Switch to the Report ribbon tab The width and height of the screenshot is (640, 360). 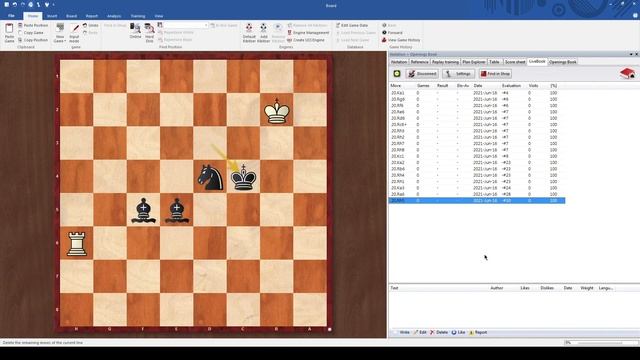pyautogui.click(x=92, y=16)
